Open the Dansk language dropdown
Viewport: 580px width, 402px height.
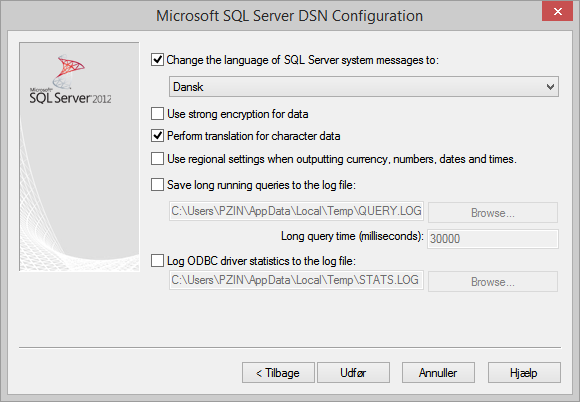click(364, 87)
